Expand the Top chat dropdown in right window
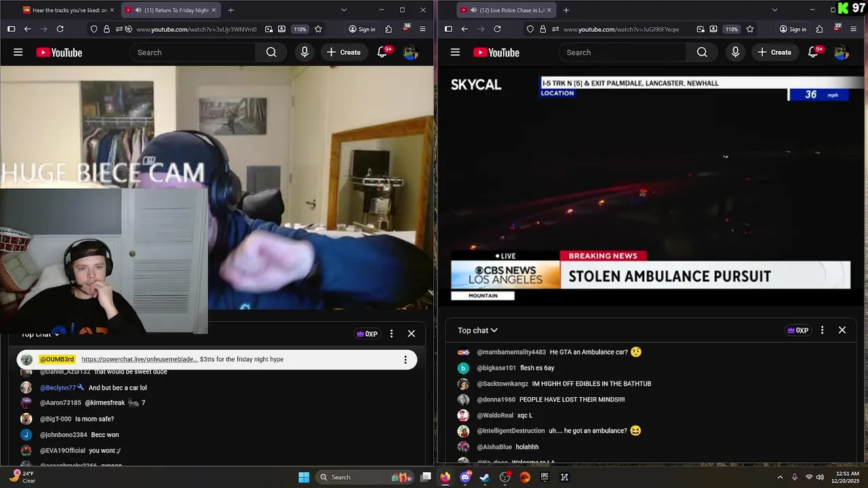 coord(477,330)
